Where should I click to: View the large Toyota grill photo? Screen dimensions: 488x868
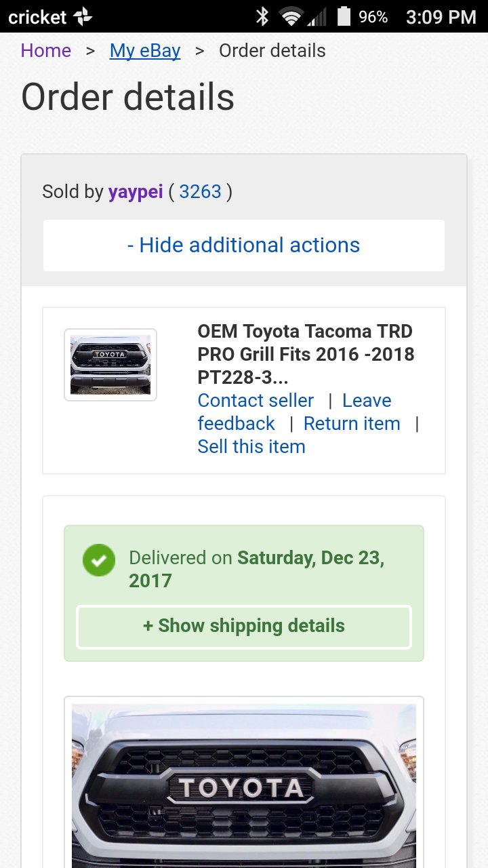tap(244, 785)
